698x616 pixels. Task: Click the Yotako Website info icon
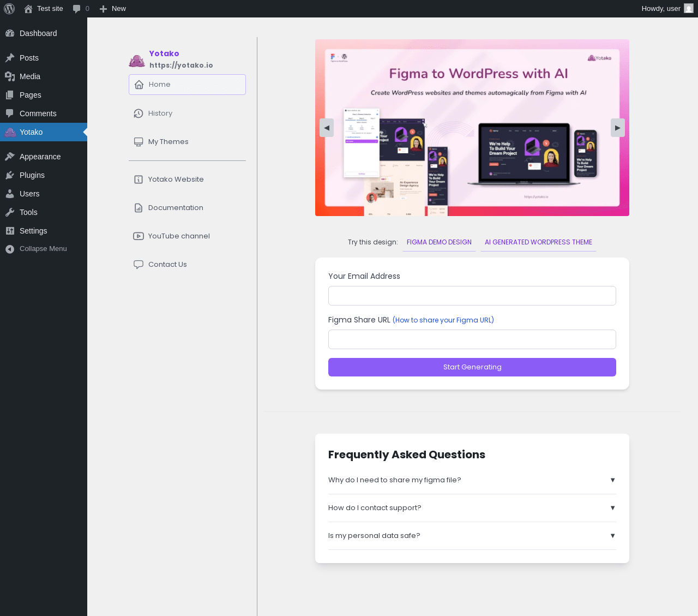[x=139, y=180]
